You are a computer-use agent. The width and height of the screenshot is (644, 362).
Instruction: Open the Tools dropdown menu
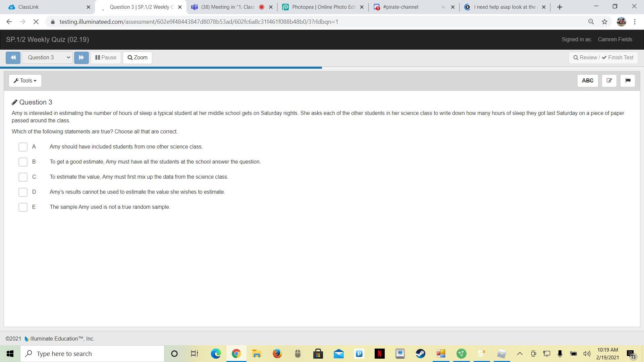(x=25, y=81)
